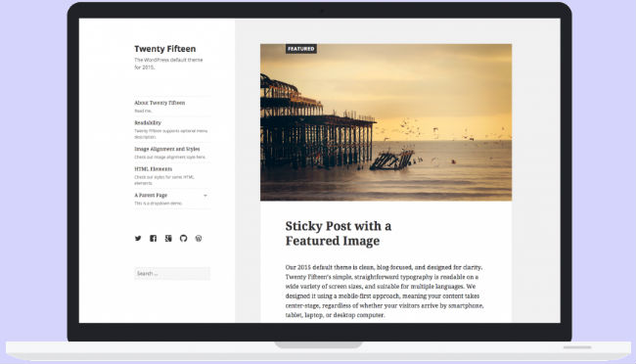The height and width of the screenshot is (364, 636).
Task: Open the GitHub social icon link
Action: click(x=183, y=238)
